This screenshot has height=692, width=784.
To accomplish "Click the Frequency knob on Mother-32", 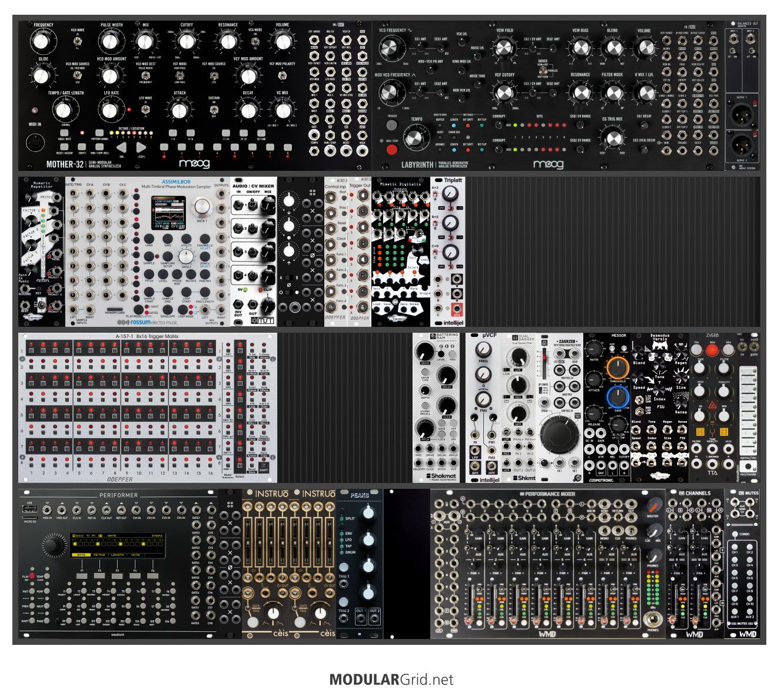I will coord(41,41).
